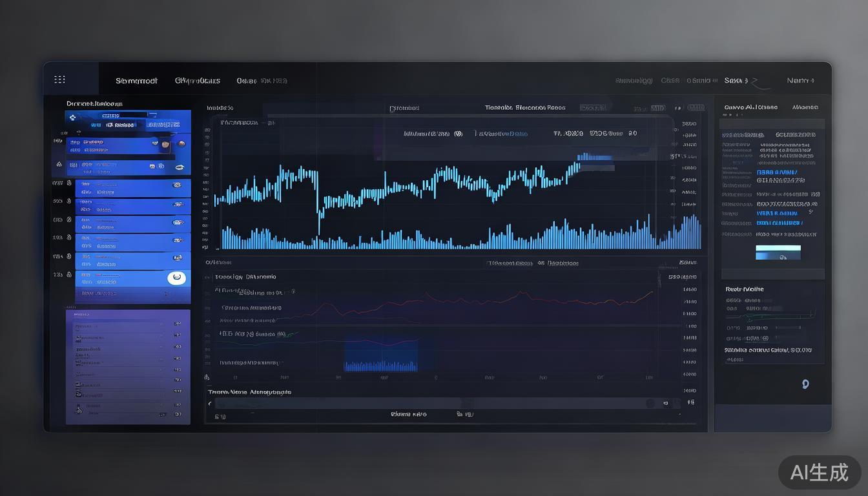This screenshot has height=496, width=868.
Task: Click the white circular icon in the watchlist
Action: pyautogui.click(x=176, y=278)
